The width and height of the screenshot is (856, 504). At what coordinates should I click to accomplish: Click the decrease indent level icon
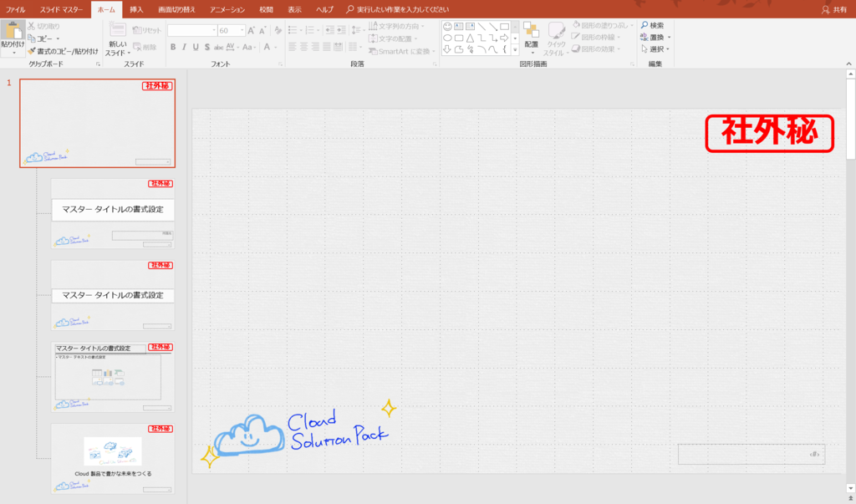(x=329, y=30)
